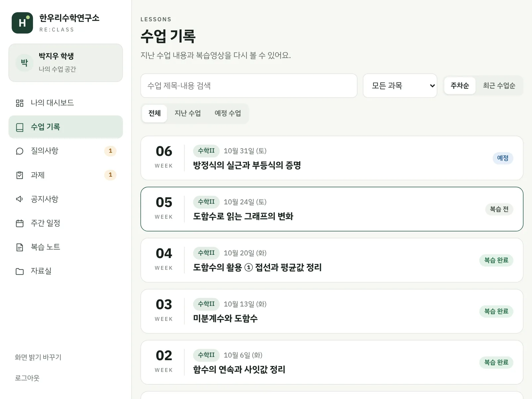Viewport: 532px width, 399px height.
Task: Click the 한우리수학연구소 title text
Action: click(69, 18)
